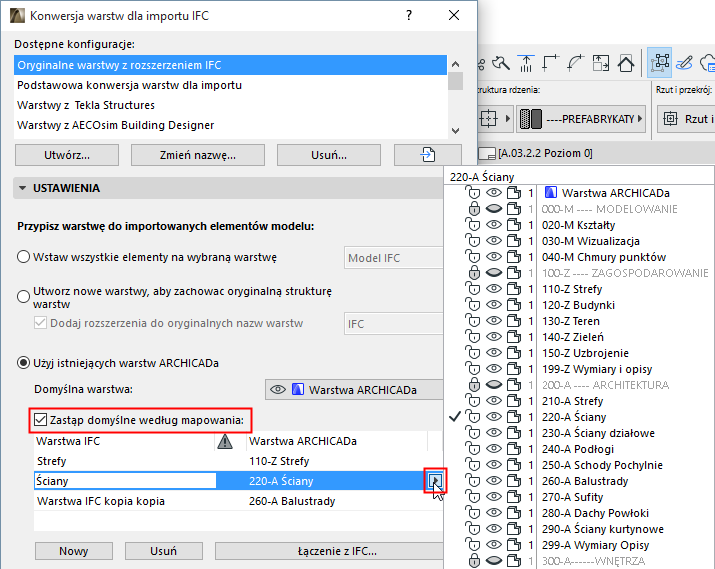Select 'Utworz nowe warstwy' radio option

click(x=23, y=297)
